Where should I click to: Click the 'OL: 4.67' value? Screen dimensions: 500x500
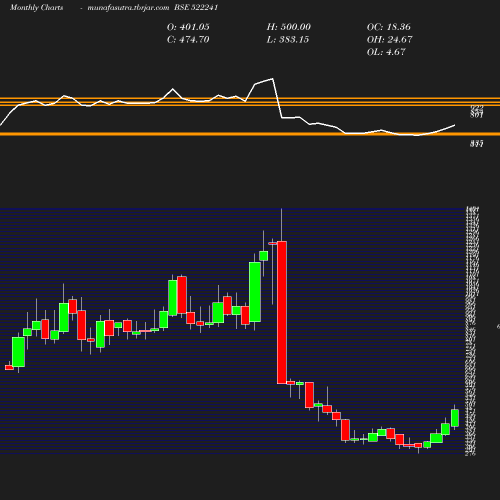tap(386, 52)
